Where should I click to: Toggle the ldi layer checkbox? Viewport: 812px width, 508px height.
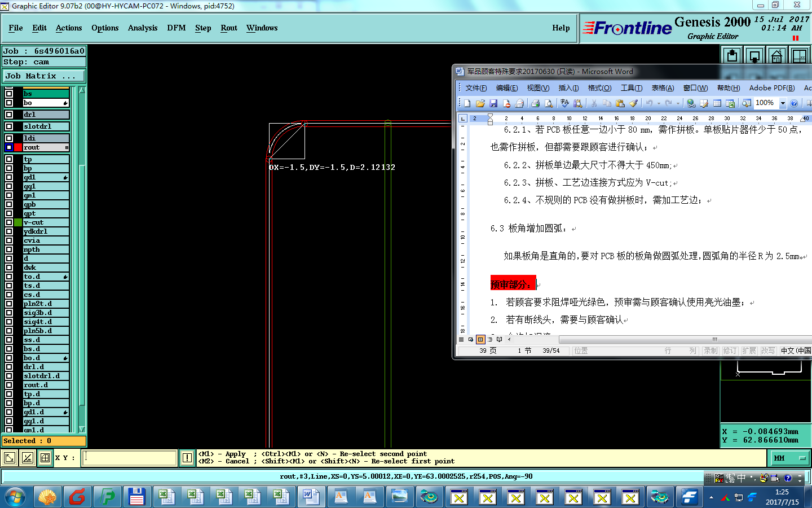point(9,138)
